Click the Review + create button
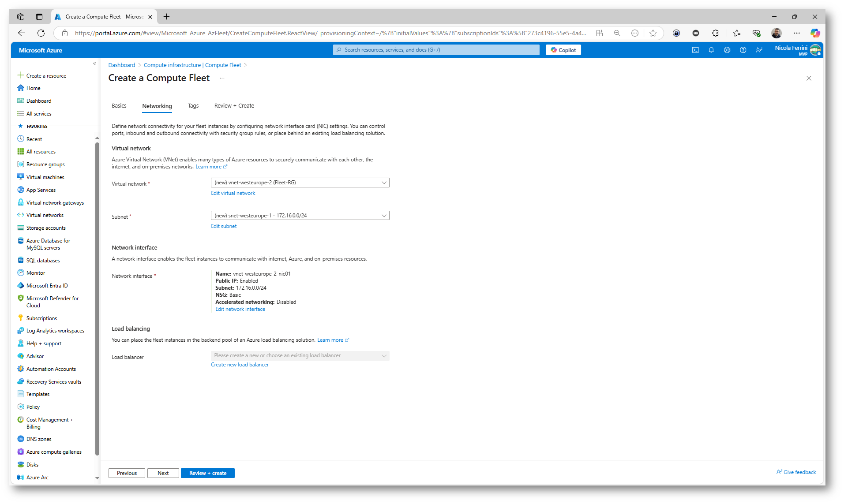The height and width of the screenshot is (504, 844). pyautogui.click(x=208, y=473)
